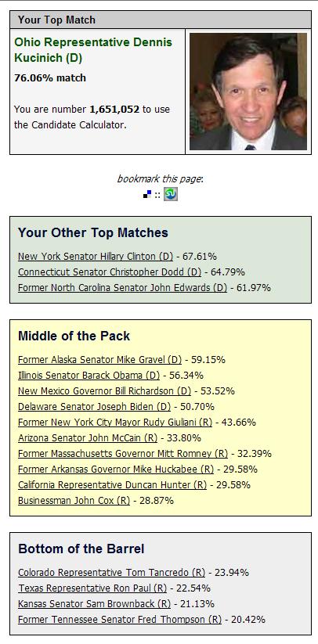This screenshot has height=644, width=318.
Task: Open Former Alaska Senator Mike Gravel link
Action: coord(99,360)
